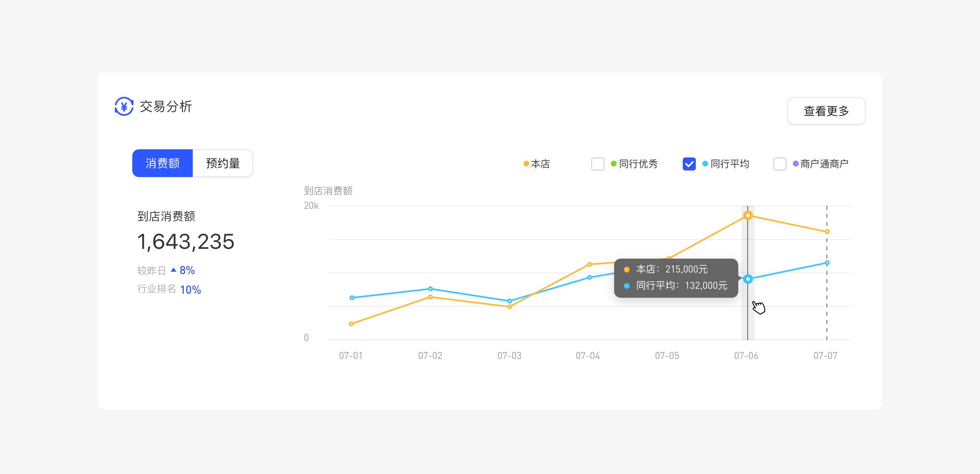The image size is (980, 474).
Task: Click the 查看更多 button
Action: coord(826,111)
